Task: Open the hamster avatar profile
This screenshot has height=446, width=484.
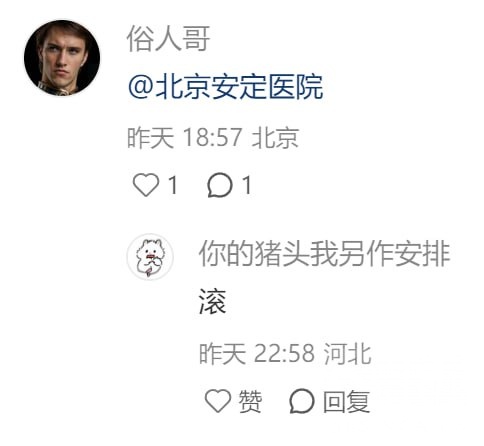Action: (x=150, y=257)
